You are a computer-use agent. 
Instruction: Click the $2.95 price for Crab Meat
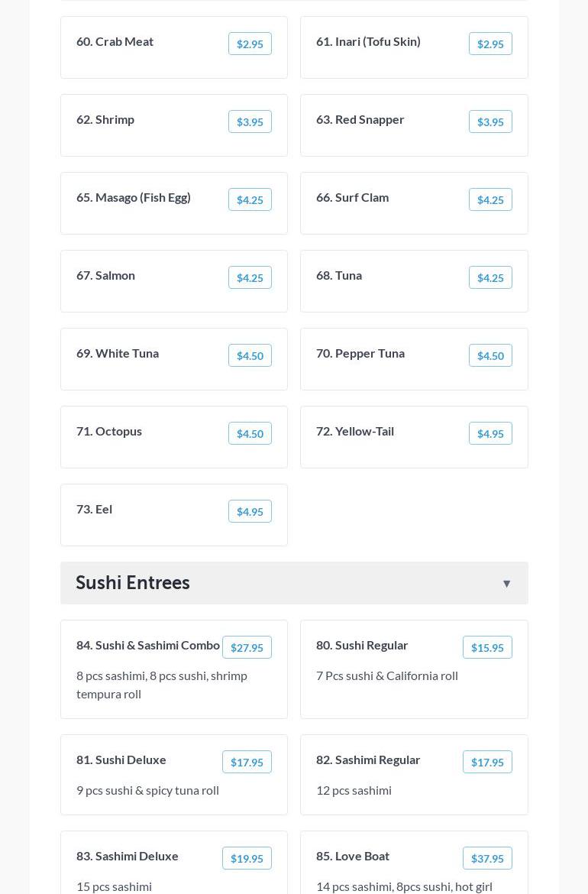(x=250, y=44)
